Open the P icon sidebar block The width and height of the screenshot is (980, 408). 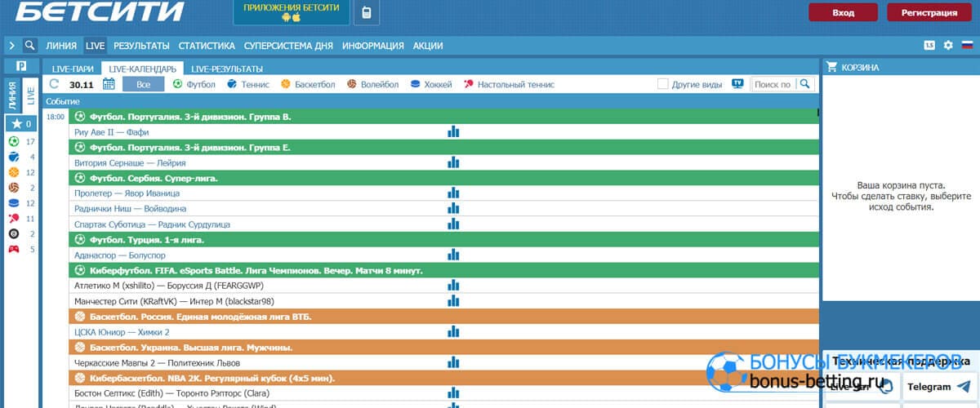pyautogui.click(x=21, y=66)
